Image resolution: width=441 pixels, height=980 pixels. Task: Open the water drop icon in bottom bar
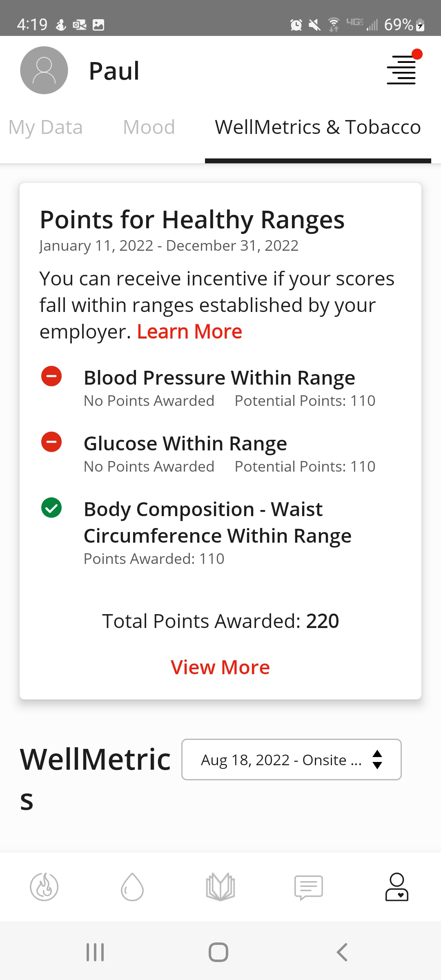132,887
